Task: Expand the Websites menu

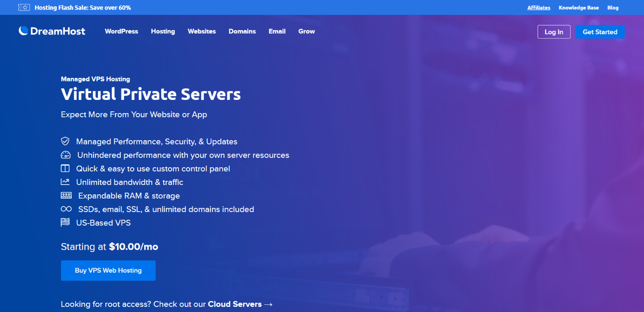Action: 201,31
